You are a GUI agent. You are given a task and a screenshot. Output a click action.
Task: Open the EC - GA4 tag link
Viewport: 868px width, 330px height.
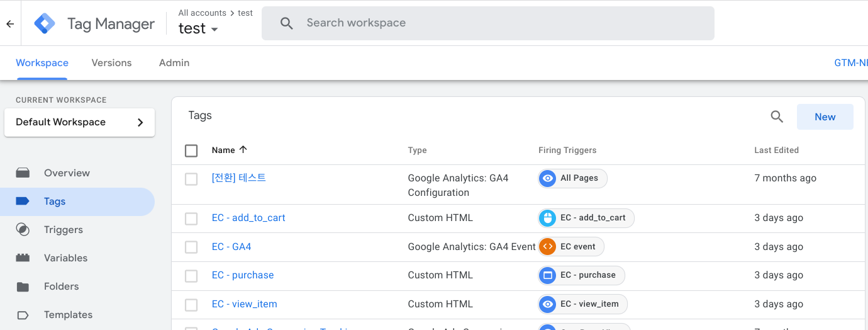[x=231, y=247]
